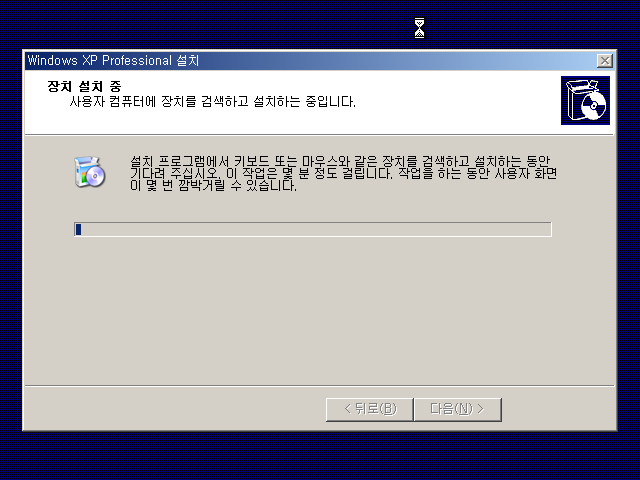The image size is (640, 480).
Task: Click the description line starting "설치 프로그램에서 키보드"
Action: pyautogui.click(x=340, y=161)
